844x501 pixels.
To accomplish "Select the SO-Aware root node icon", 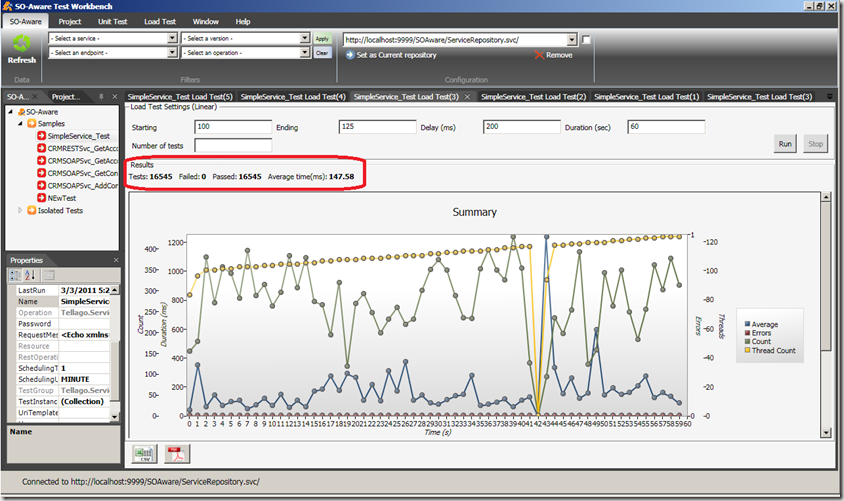I will pos(22,112).
